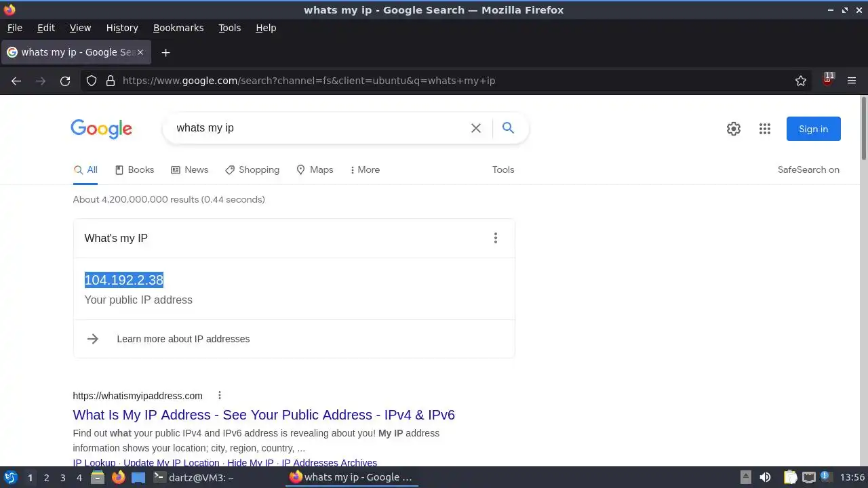Image resolution: width=868 pixels, height=488 pixels.
Task: Switch to virtual desktop 2
Action: pyautogui.click(x=46, y=477)
